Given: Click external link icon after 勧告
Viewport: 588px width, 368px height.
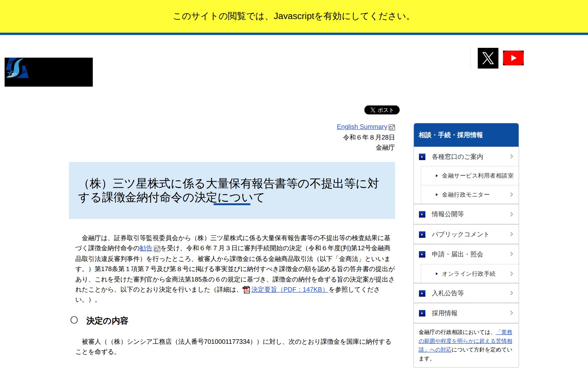Looking at the screenshot, I should (157, 249).
